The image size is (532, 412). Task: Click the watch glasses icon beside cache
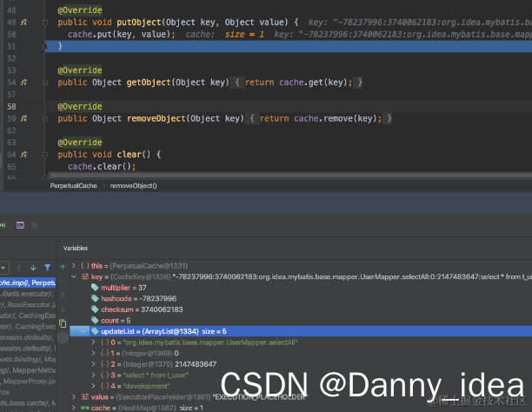[x=85, y=408]
